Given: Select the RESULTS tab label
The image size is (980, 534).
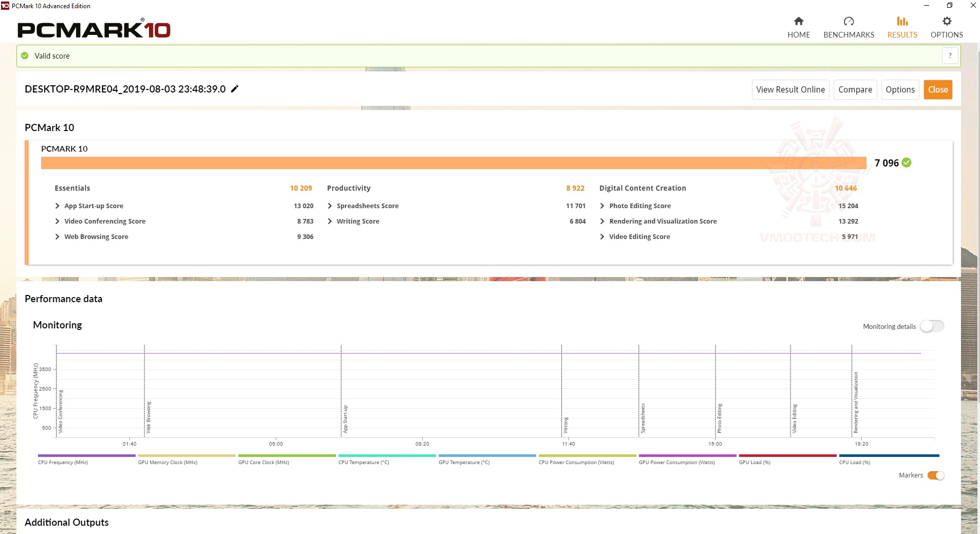Looking at the screenshot, I should click(902, 35).
